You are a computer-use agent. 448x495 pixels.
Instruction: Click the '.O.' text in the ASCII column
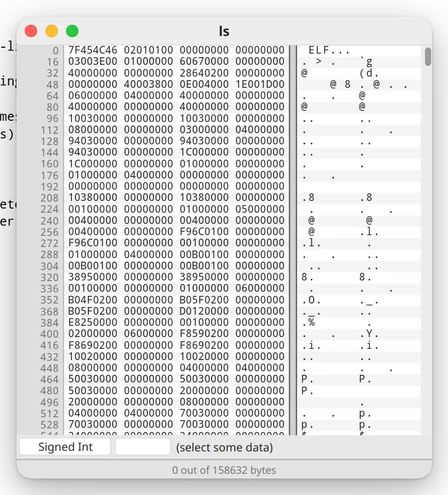click(311, 300)
